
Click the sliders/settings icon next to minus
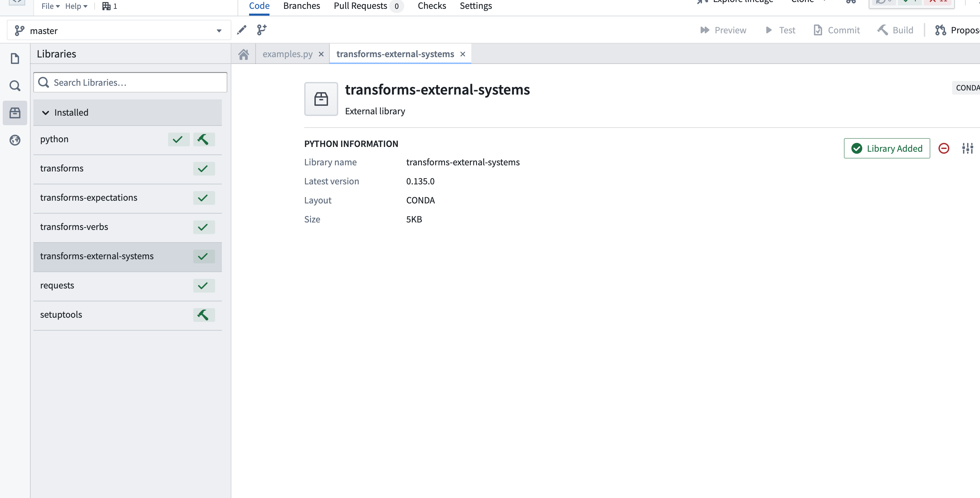coord(967,148)
